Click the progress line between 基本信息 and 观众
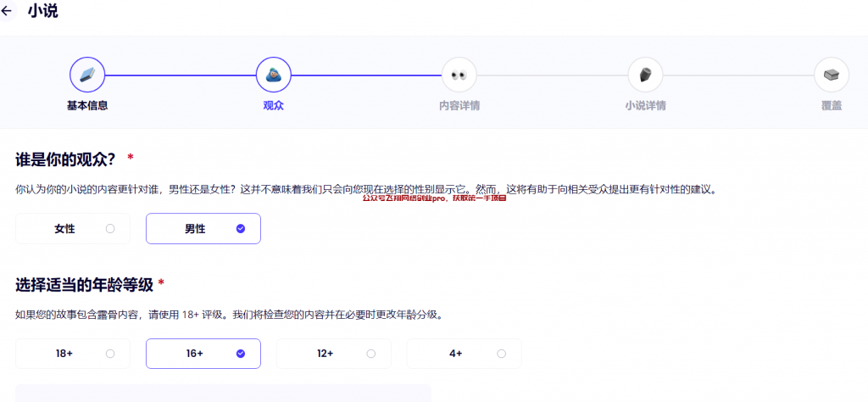Screen dimensions: 868x402 coord(180,75)
